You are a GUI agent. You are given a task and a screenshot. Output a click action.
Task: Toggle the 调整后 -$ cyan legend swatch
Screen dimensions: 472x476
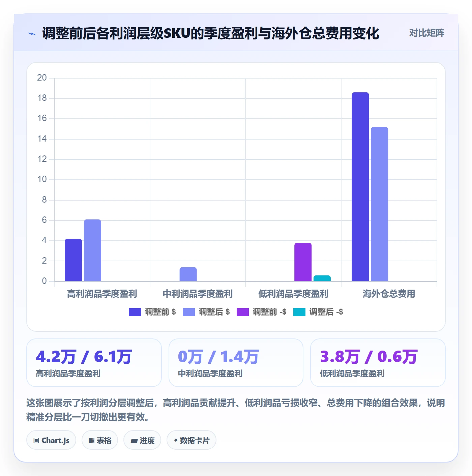(x=299, y=312)
